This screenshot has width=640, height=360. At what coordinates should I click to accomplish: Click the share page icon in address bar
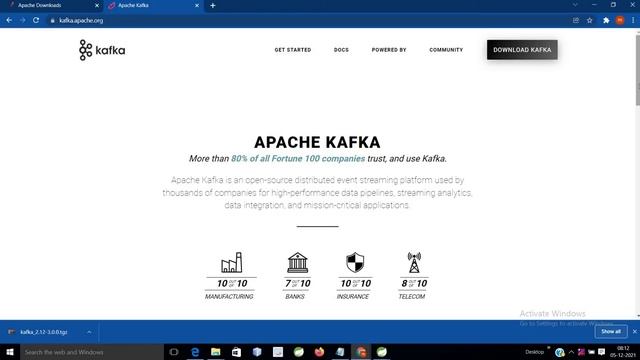[576, 20]
